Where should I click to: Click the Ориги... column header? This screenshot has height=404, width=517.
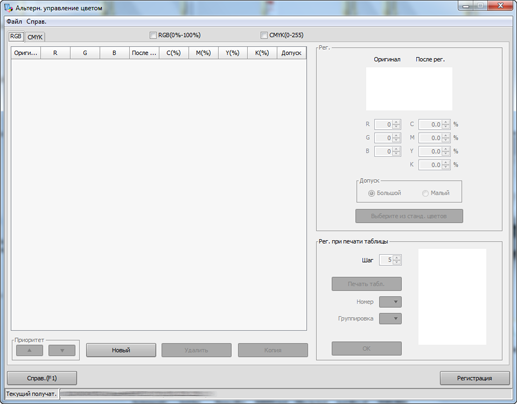26,53
